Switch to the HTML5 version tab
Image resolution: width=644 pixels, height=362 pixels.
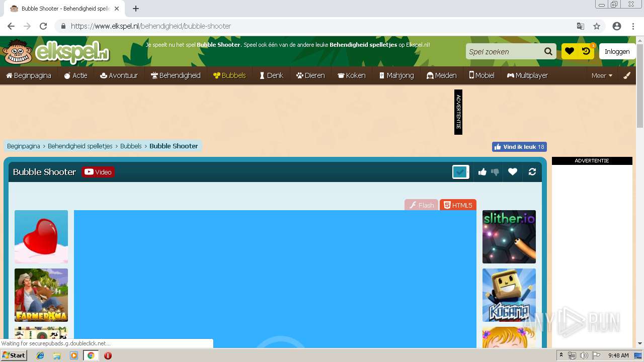[458, 205]
